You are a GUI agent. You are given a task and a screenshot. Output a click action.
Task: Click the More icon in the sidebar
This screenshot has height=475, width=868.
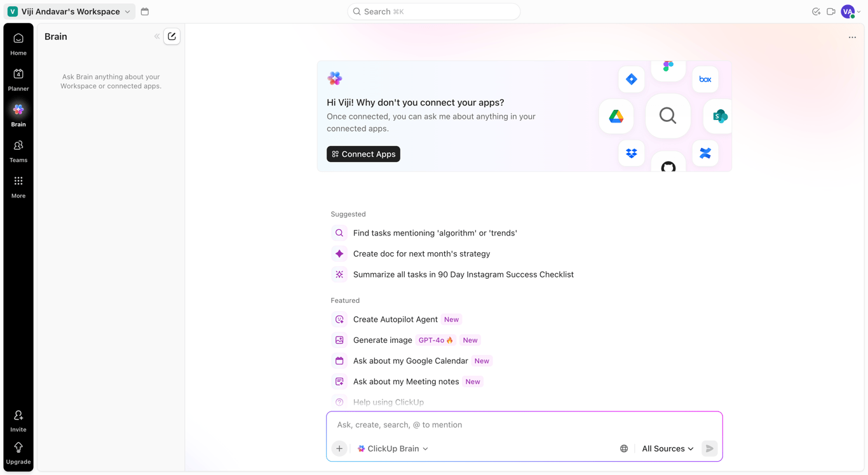(x=18, y=185)
